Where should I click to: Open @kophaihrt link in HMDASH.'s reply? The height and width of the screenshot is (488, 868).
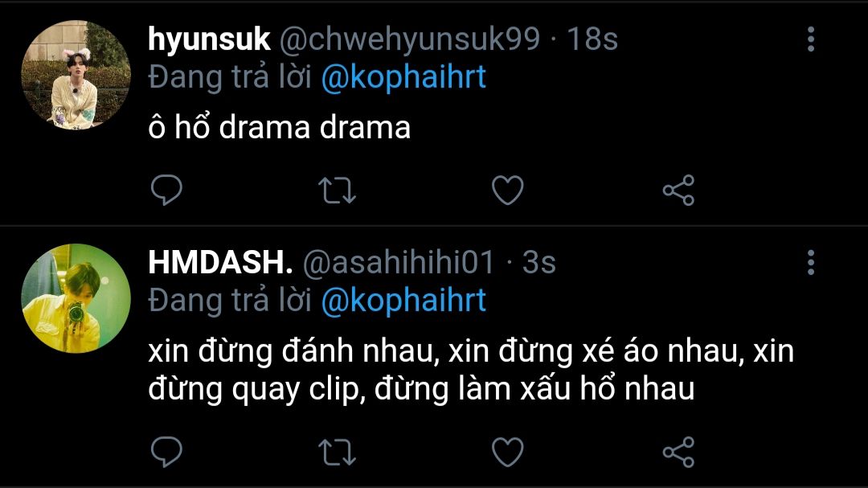click(403, 301)
